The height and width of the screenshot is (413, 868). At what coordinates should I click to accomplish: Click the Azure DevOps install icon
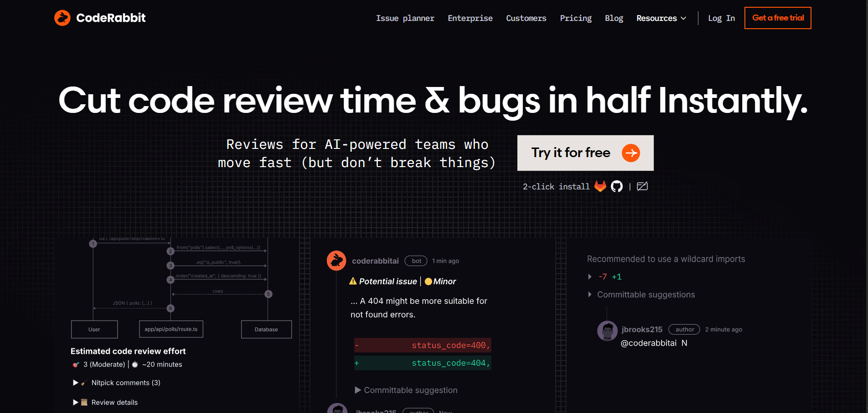(642, 186)
